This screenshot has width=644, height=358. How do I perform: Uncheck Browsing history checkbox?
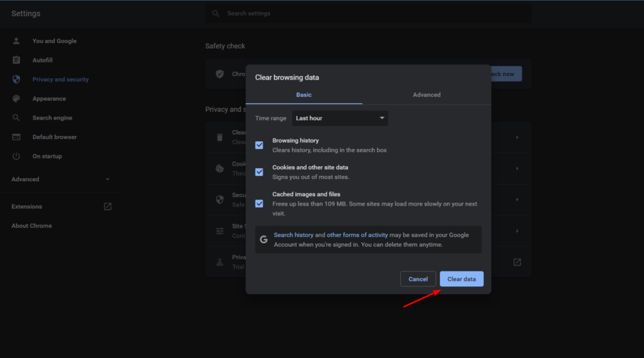click(x=259, y=145)
